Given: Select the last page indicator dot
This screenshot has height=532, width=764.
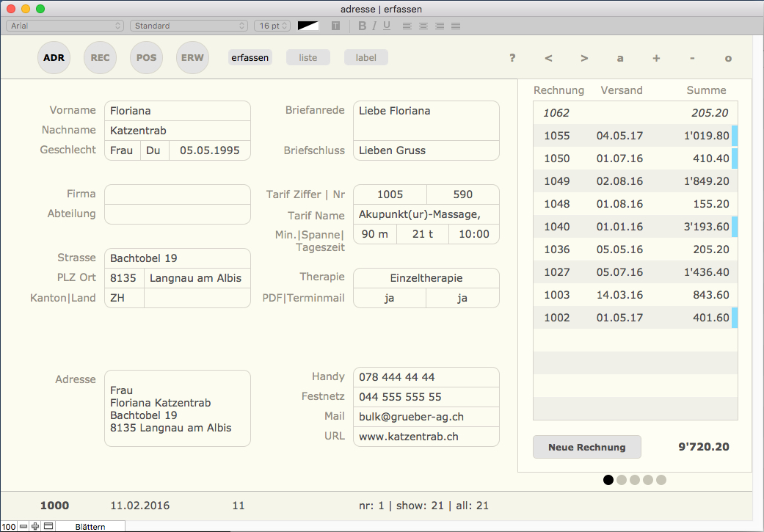Looking at the screenshot, I should 661,480.
